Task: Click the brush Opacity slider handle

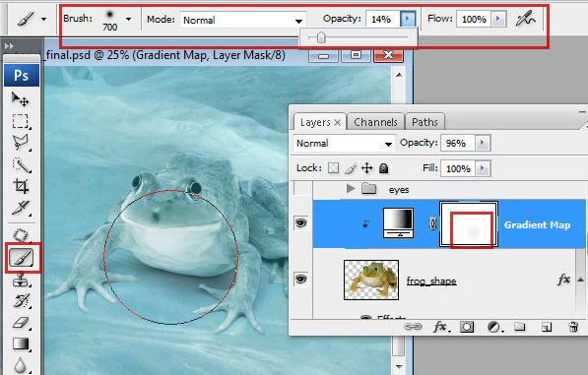Action: pyautogui.click(x=321, y=37)
